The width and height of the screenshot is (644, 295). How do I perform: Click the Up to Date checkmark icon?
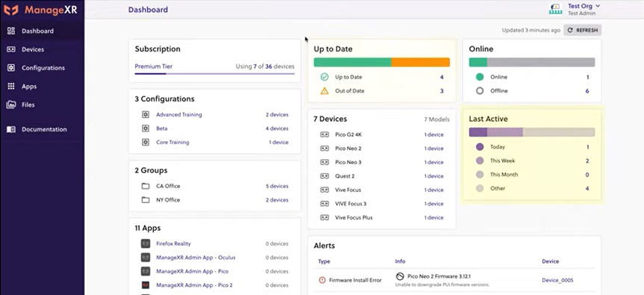tap(324, 77)
